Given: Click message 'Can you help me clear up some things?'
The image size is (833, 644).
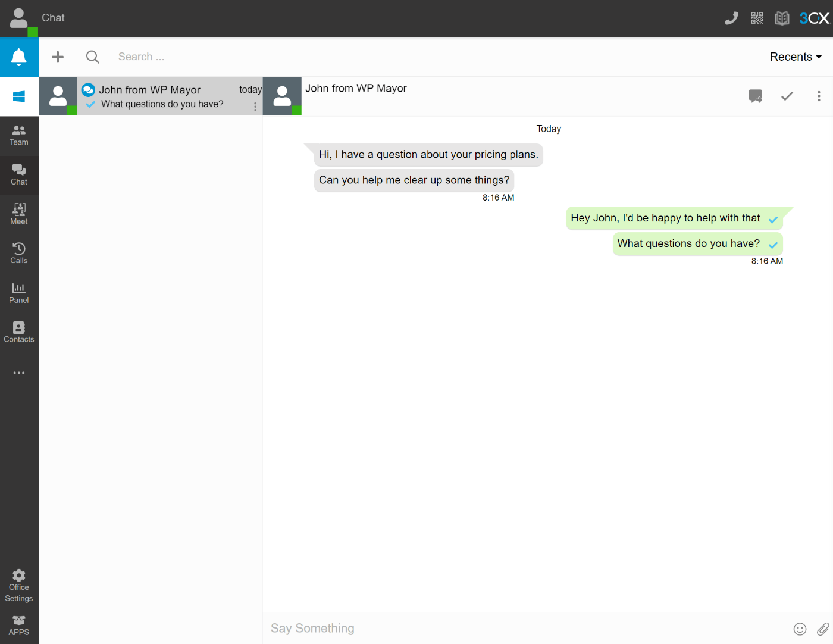Looking at the screenshot, I should (x=414, y=180).
